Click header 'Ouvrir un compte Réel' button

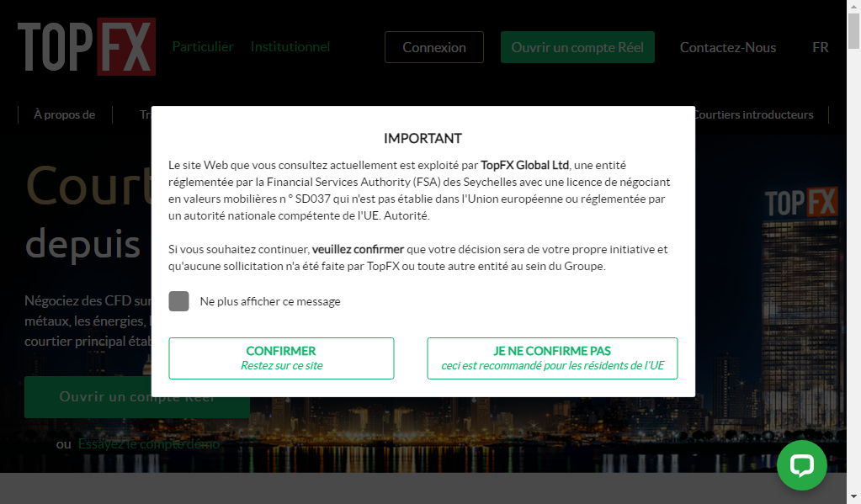pos(577,47)
